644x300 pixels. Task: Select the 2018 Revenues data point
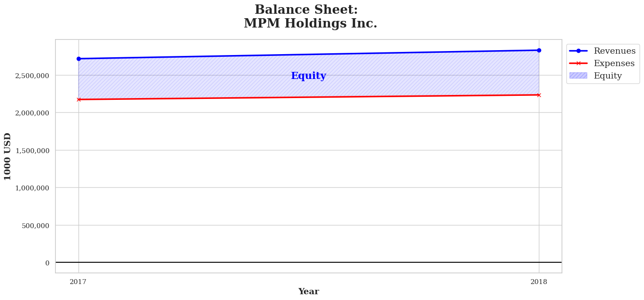coord(539,50)
